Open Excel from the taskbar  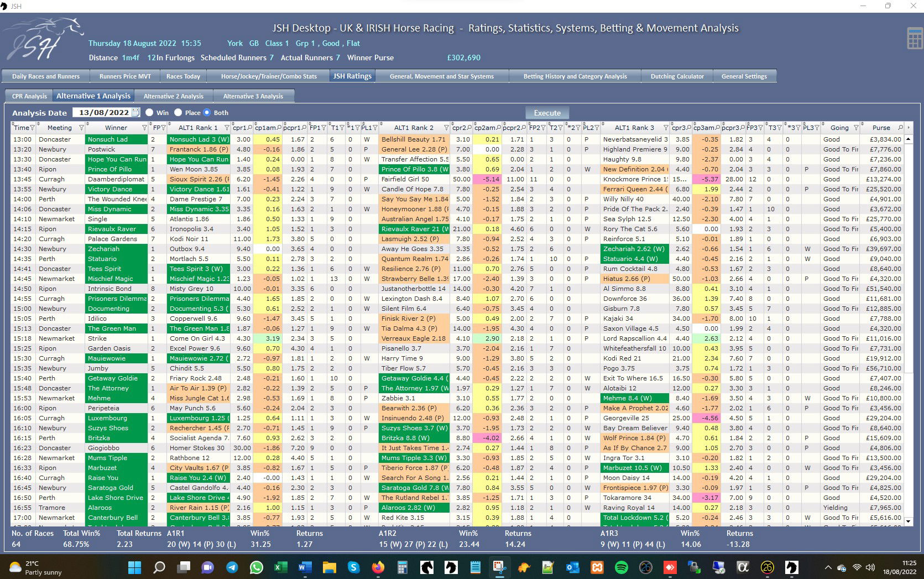click(280, 567)
